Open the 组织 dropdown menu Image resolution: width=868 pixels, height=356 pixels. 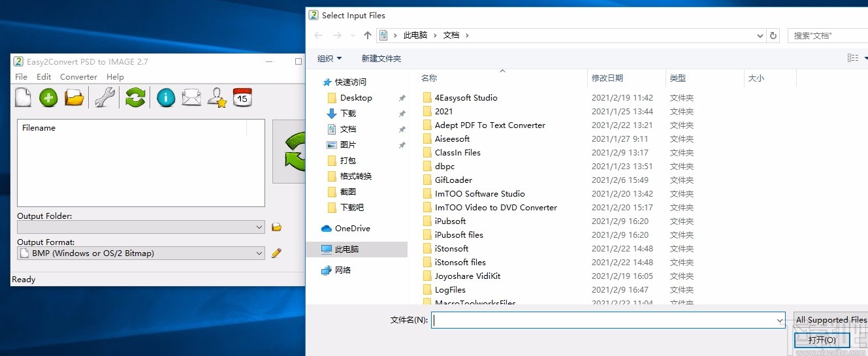(x=329, y=58)
